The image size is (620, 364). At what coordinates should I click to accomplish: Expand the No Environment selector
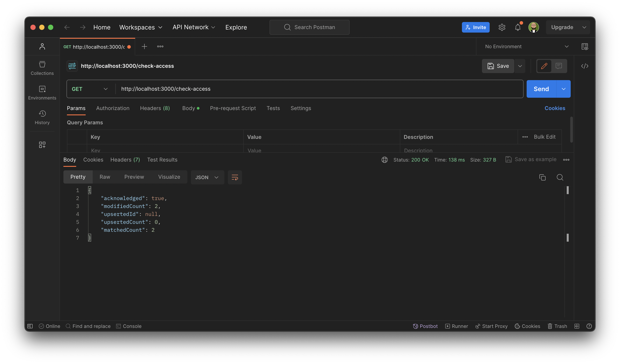click(x=567, y=46)
